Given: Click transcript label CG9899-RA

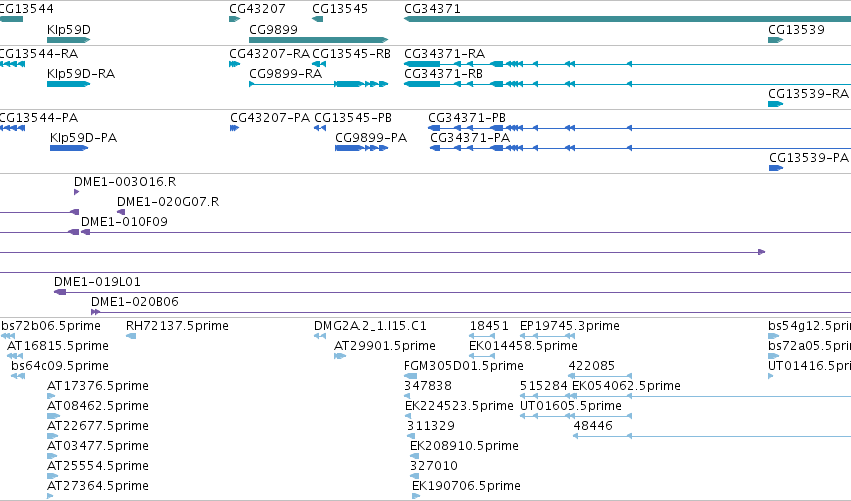Looking at the screenshot, I should pos(285,73).
